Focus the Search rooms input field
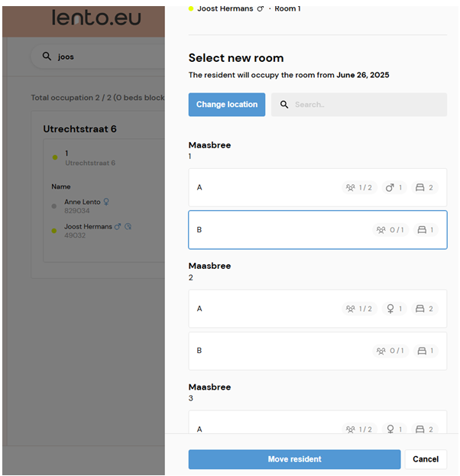This screenshot has height=476, width=460. [359, 105]
